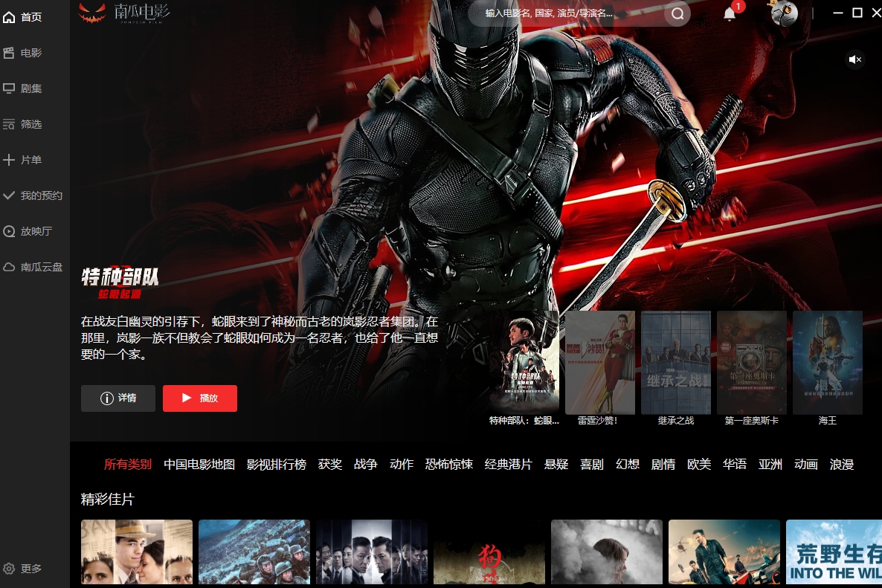Open user avatar profile menu
This screenshot has height=588, width=882.
click(784, 13)
